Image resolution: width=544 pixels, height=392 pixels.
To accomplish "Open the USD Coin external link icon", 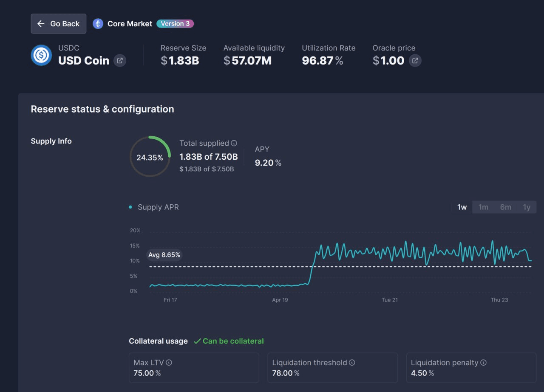I will [x=120, y=60].
